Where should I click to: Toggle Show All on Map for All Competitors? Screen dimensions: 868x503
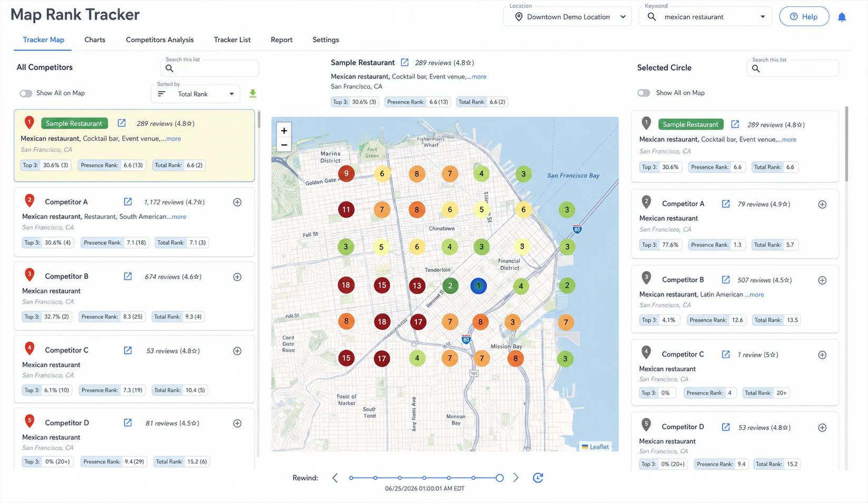coord(26,93)
